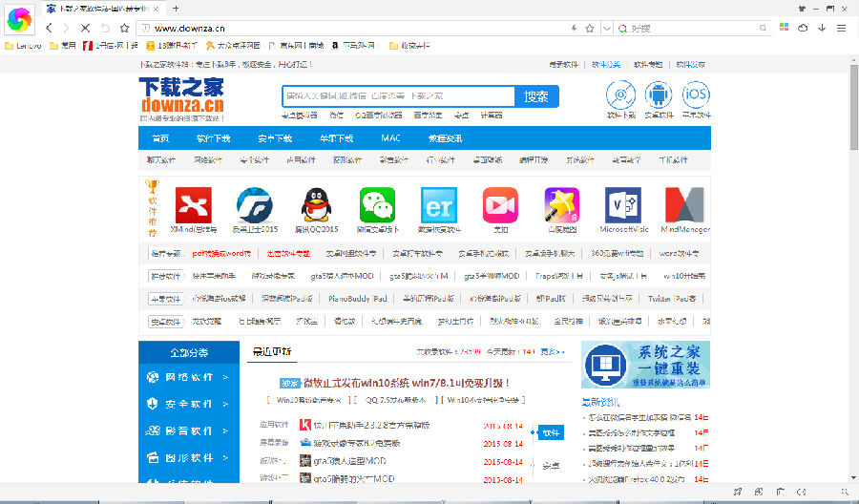Screen dimensions: 859x504
Task: Open address bar dropdown arrow
Action: (x=607, y=28)
